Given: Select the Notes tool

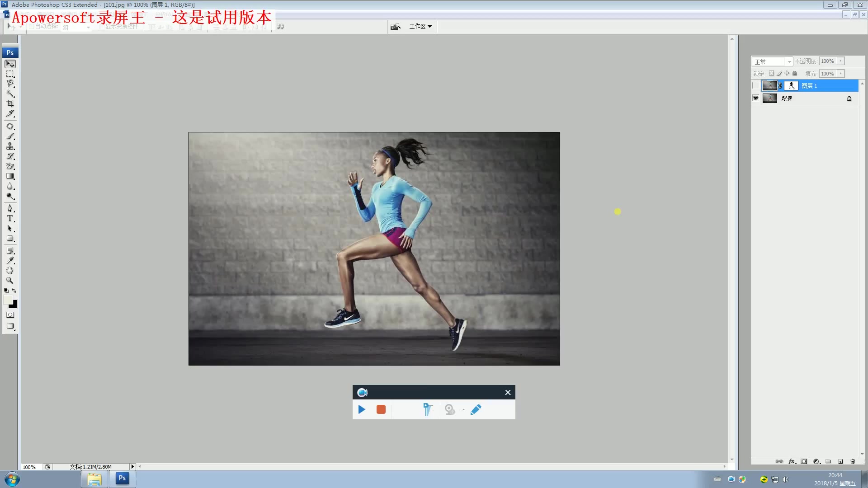Looking at the screenshot, I should [10, 251].
